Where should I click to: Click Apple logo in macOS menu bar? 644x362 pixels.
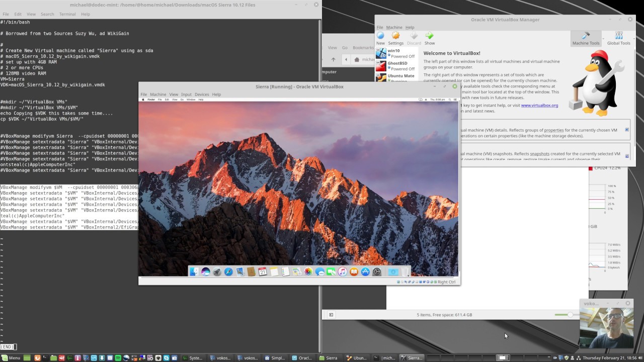[143, 100]
